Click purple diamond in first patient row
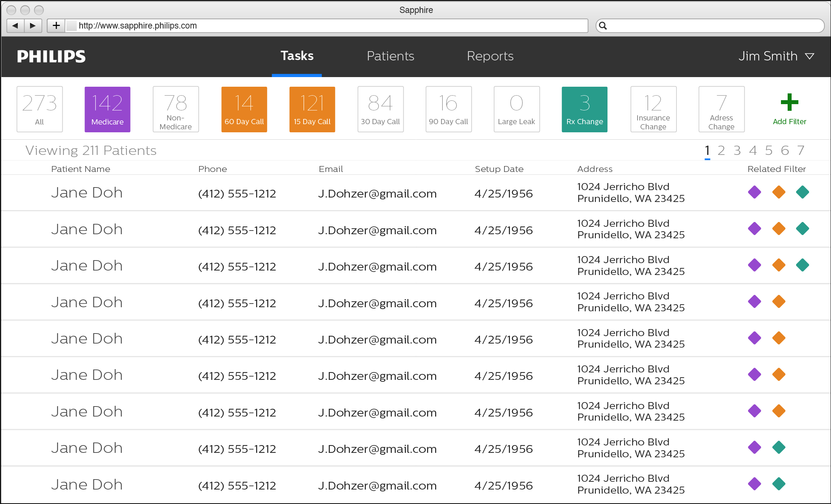 (x=754, y=192)
